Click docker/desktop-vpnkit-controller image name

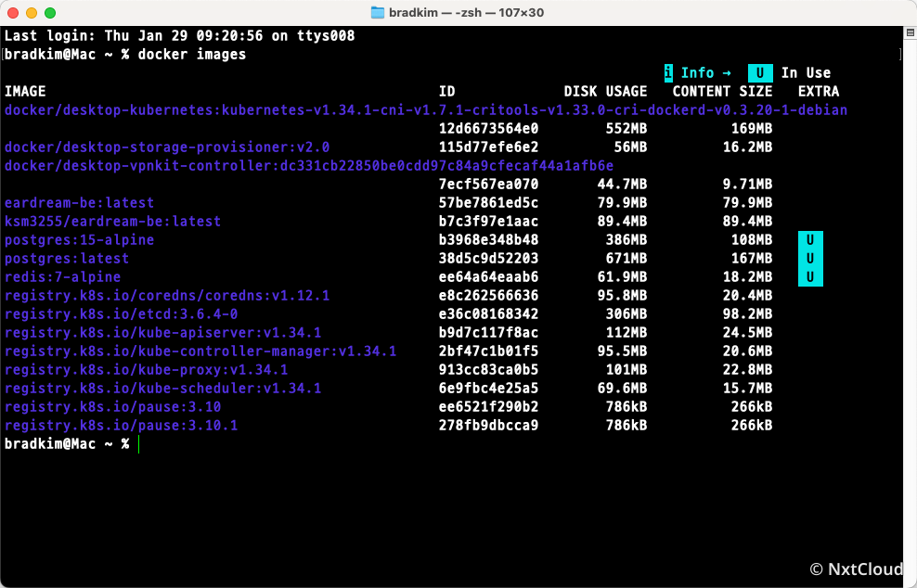pyautogui.click(x=309, y=165)
